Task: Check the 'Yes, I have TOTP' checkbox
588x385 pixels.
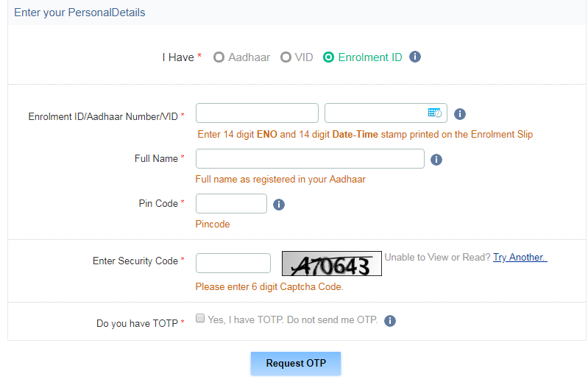Action: point(200,319)
